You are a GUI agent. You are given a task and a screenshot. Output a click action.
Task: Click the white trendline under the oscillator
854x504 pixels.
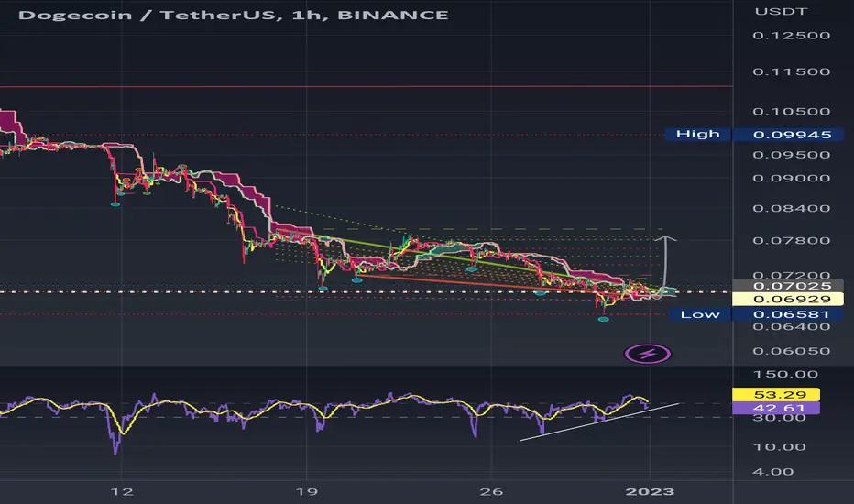[x=599, y=422]
